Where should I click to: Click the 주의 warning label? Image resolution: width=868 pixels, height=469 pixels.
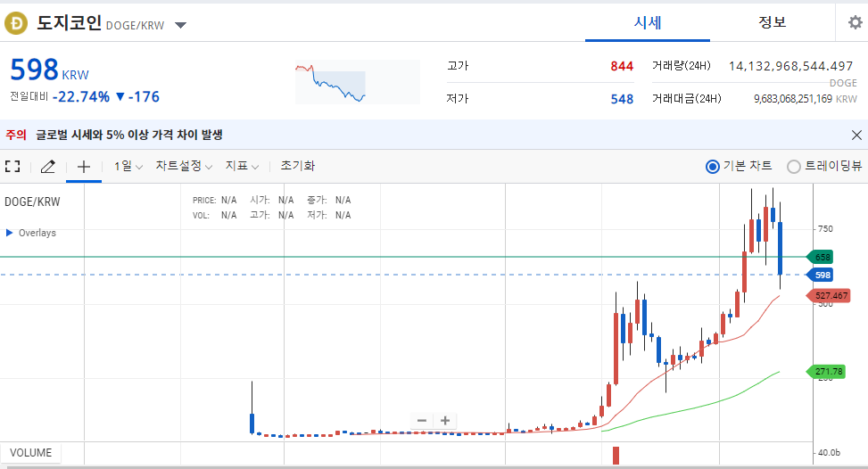[16, 135]
